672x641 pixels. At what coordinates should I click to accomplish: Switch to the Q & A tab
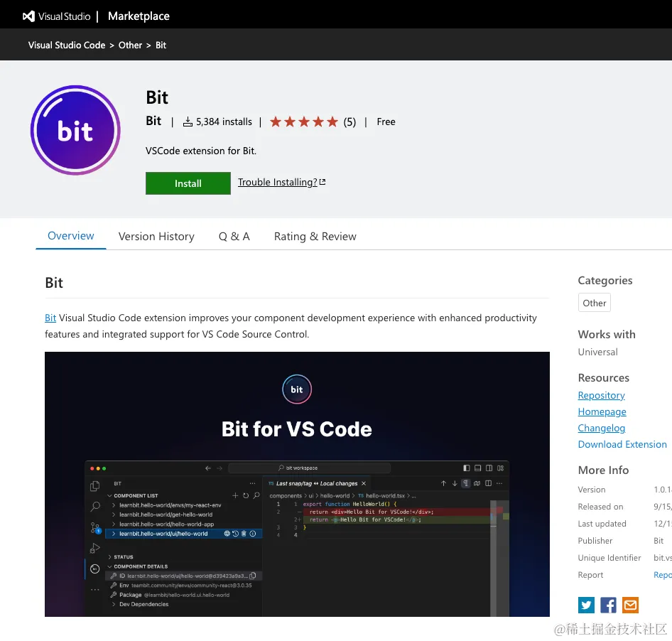click(x=234, y=236)
